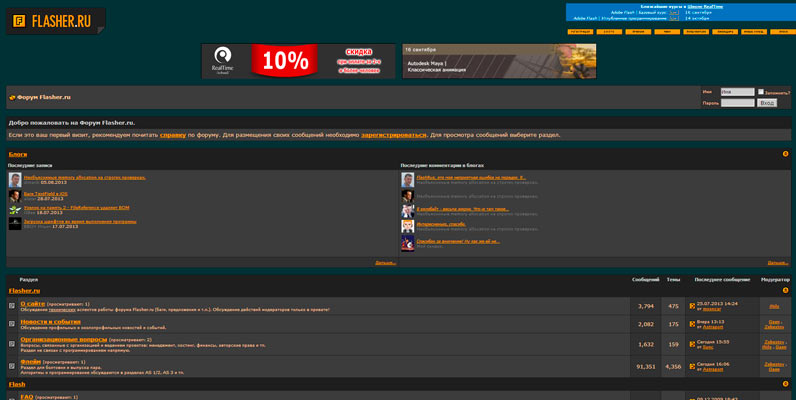
Task: Focus the Имя username field
Action: coord(737,92)
